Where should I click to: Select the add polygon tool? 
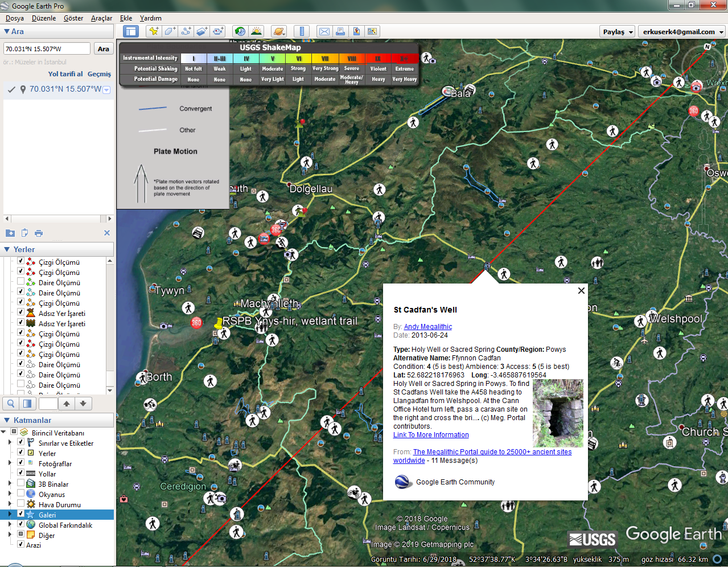170,31
